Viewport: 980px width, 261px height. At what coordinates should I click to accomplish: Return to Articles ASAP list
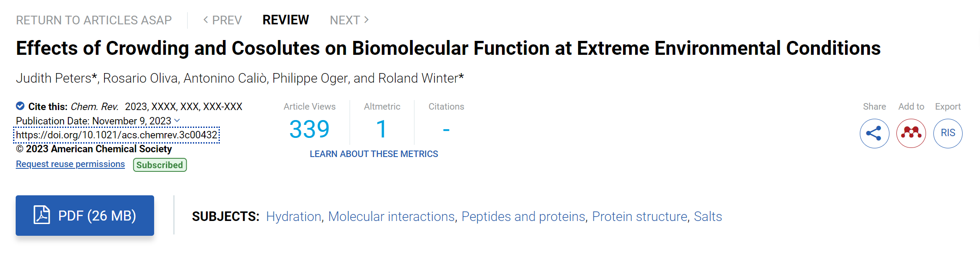click(x=94, y=20)
